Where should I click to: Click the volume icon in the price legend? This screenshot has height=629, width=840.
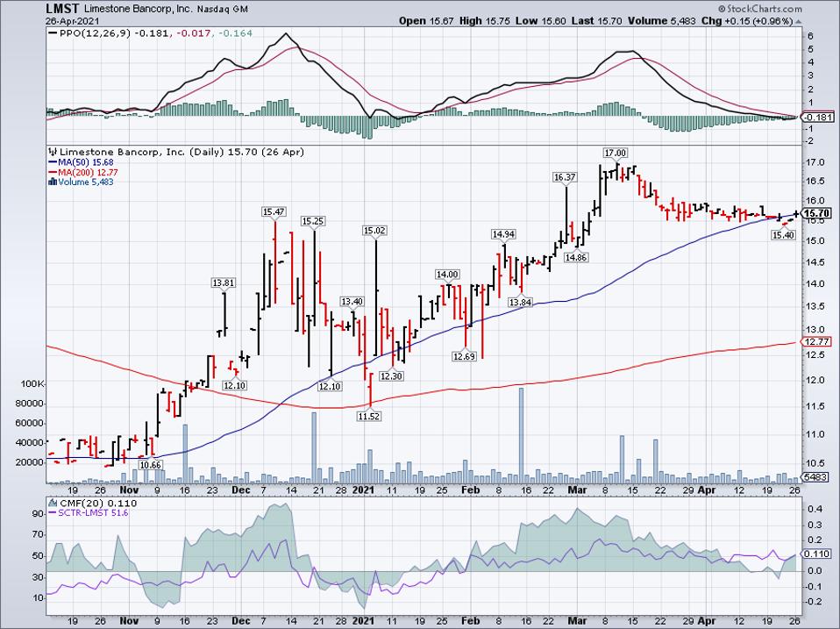(52, 182)
